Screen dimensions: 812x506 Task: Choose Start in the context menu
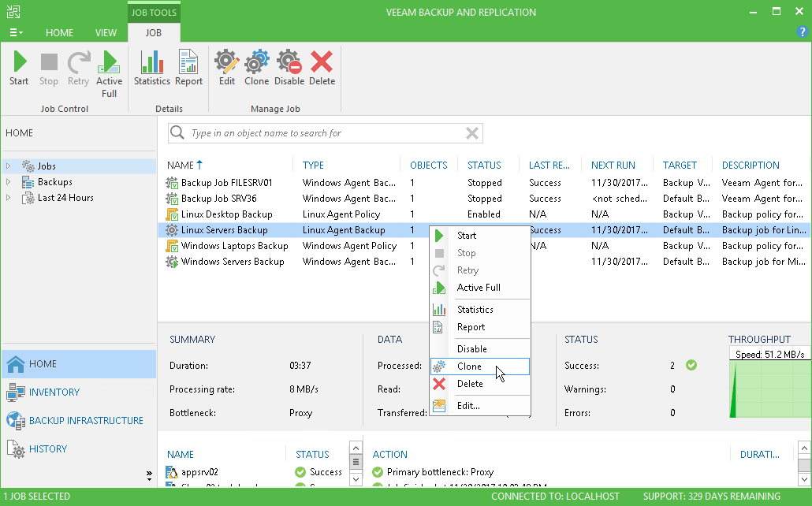coord(480,235)
